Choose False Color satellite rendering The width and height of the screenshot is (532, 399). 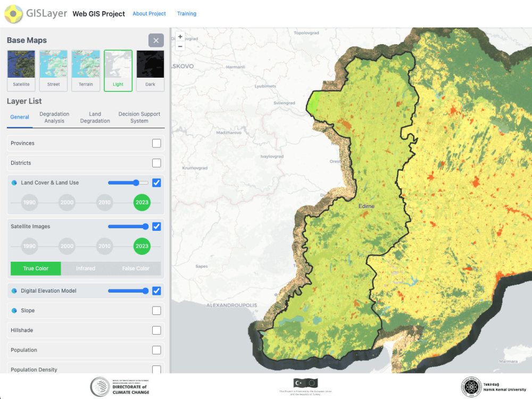tap(136, 268)
